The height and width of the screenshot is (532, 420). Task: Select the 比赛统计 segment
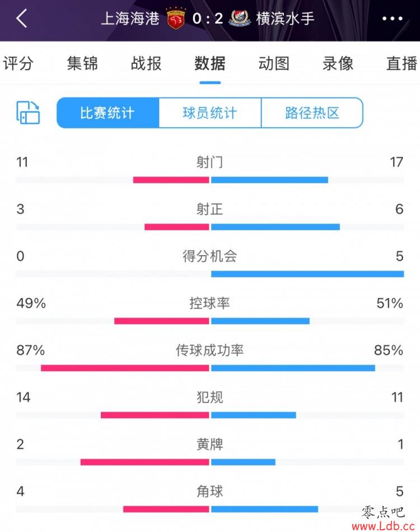pyautogui.click(x=108, y=113)
